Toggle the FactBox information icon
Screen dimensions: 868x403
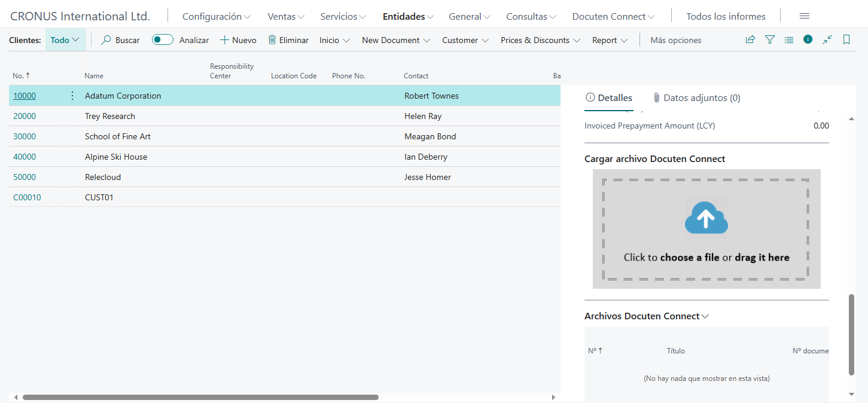tap(808, 39)
